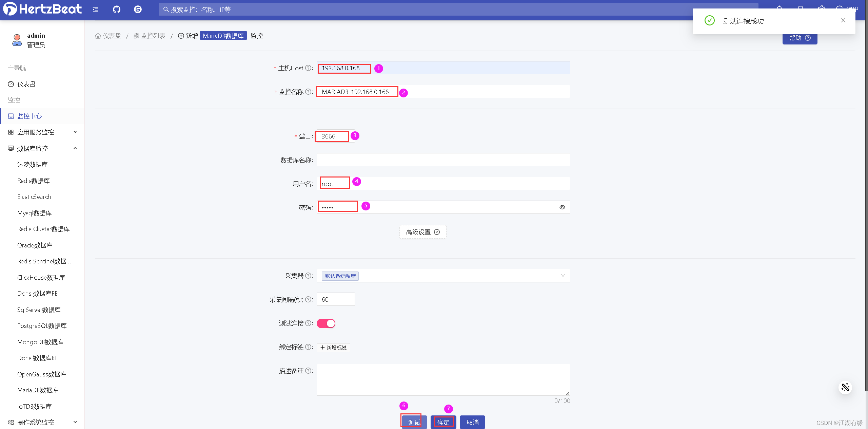Expand the 操作系统监控 menu chevron
The image size is (868, 429).
tap(75, 422)
